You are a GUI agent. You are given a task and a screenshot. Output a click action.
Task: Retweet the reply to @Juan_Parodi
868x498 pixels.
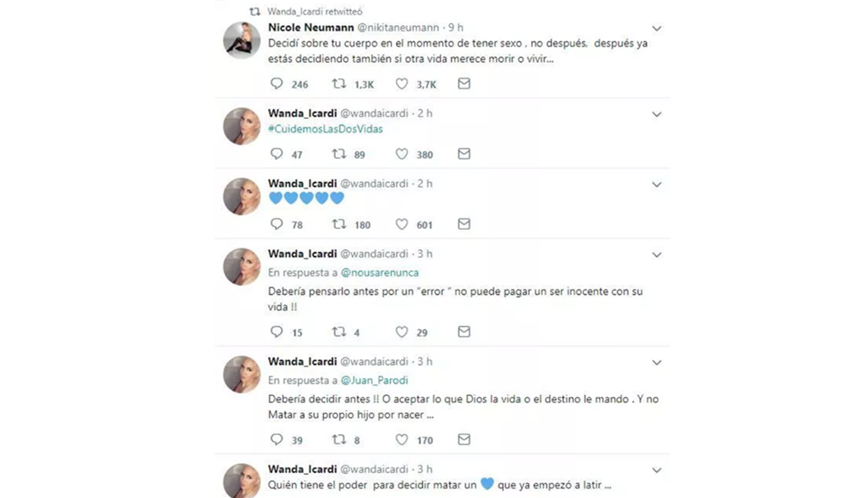tap(339, 439)
